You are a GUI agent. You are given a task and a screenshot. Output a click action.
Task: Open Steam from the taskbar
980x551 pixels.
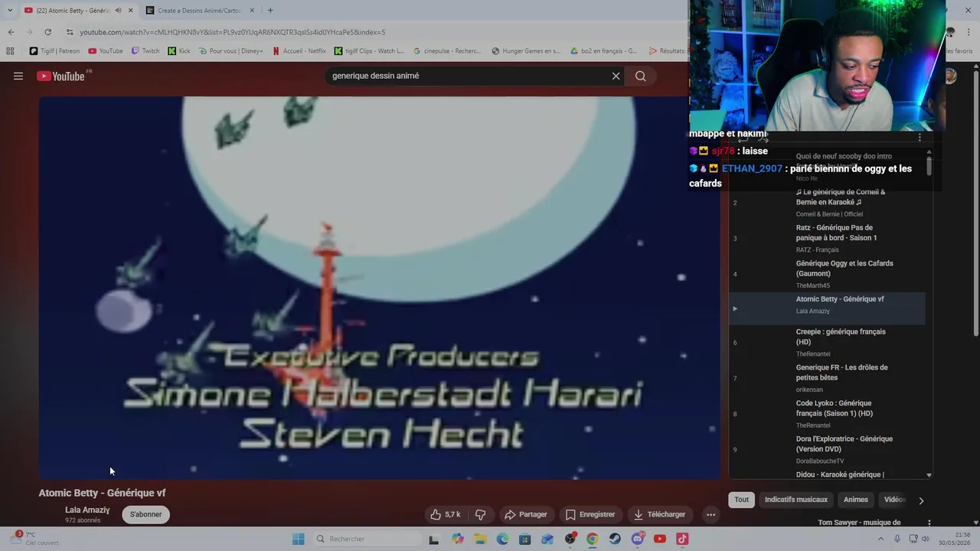[x=615, y=539]
